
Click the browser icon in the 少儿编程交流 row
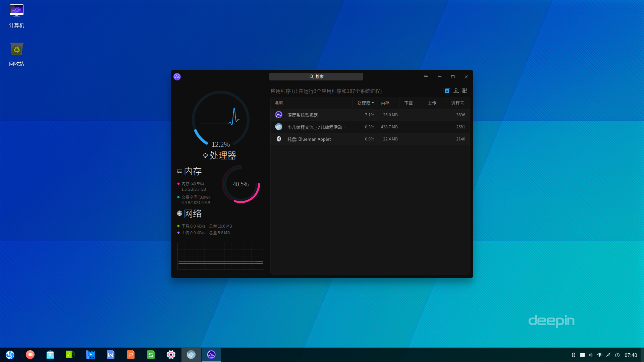[x=279, y=127]
